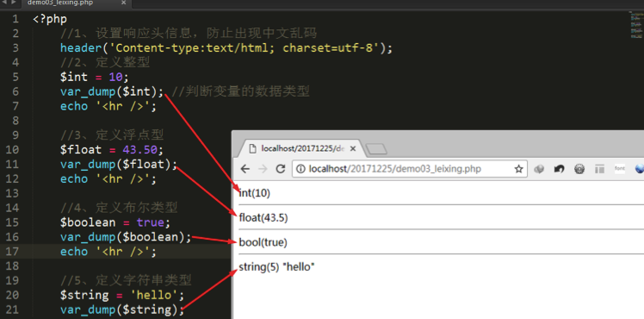Go to next tab with right arrow
The width and height of the screenshot is (644, 319).
(14, 3)
